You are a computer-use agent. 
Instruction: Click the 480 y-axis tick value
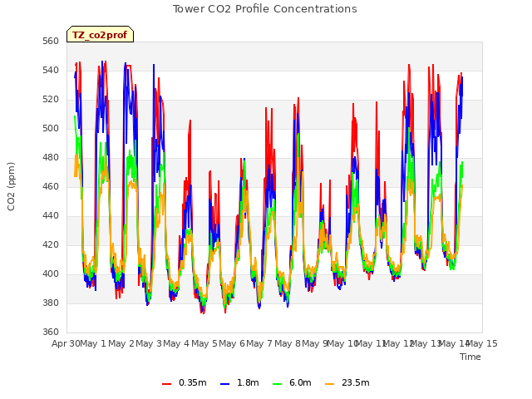(51, 158)
